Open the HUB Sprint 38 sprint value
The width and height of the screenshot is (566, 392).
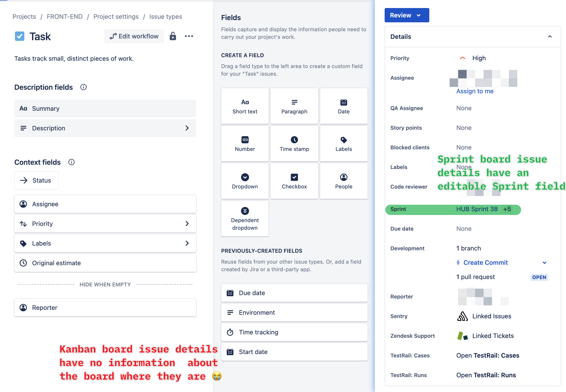pyautogui.click(x=477, y=209)
